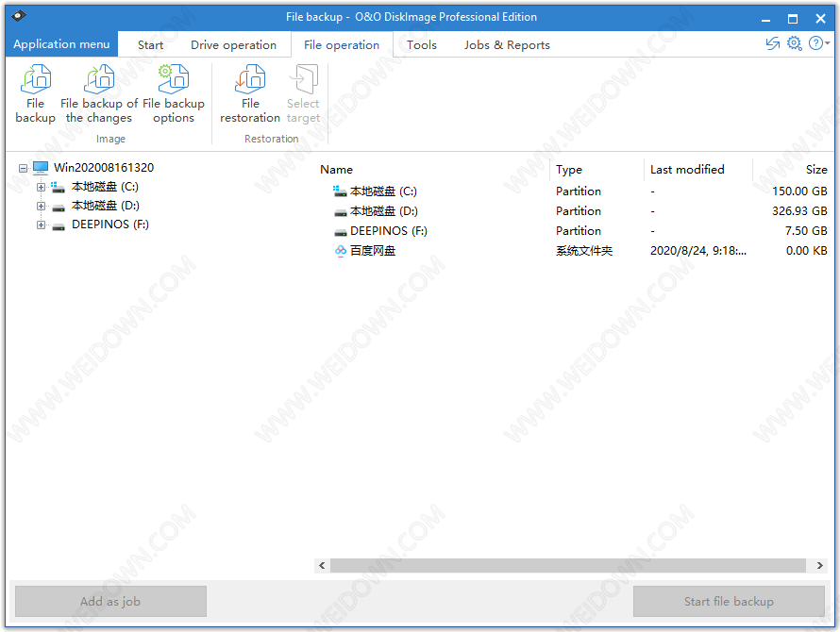The height and width of the screenshot is (632, 840).
Task: Click the 326.93 GB size cell
Action: tap(799, 211)
